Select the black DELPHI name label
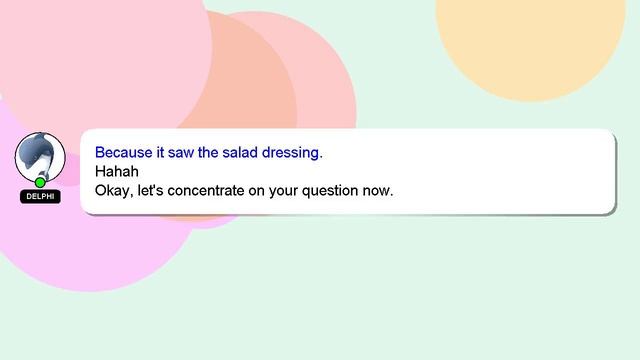The width and height of the screenshot is (640, 360). [40, 196]
